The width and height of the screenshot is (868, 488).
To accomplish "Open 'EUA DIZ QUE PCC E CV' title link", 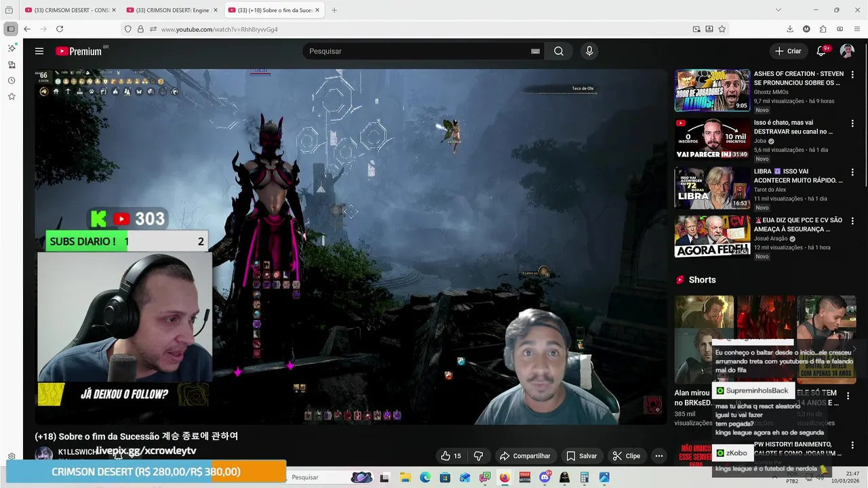I will 798,225.
